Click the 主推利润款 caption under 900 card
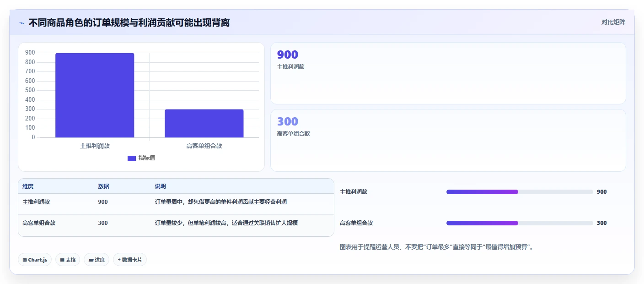 [x=291, y=67]
